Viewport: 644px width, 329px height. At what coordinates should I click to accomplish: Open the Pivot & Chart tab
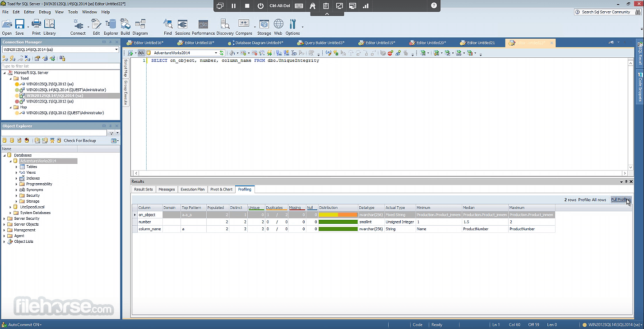point(221,190)
